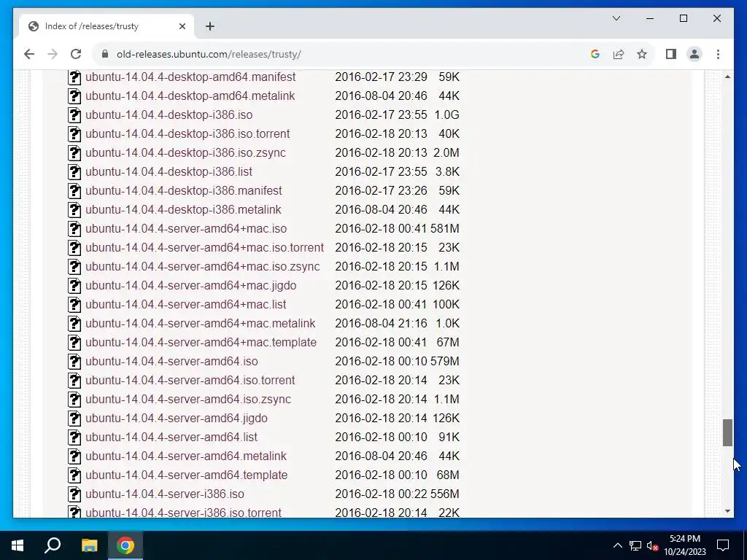Open ubuntu-14.04.4-server-amd64.iso.torrent link
This screenshot has width=747, height=560.
coord(190,380)
